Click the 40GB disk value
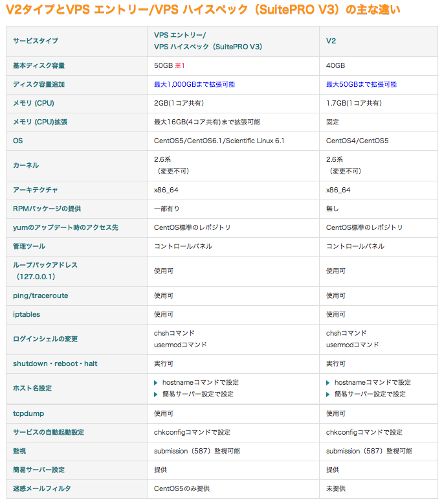Viewport: 442px width, 504px height. 335,65
